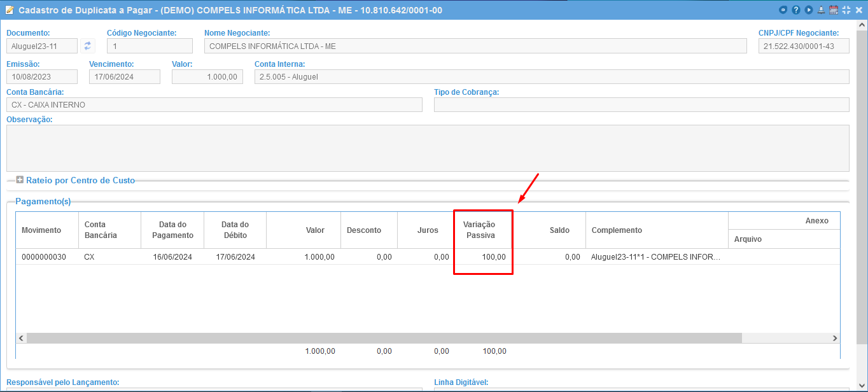Image resolution: width=868 pixels, height=392 pixels.
Task: Click the Observação text area
Action: (428, 148)
